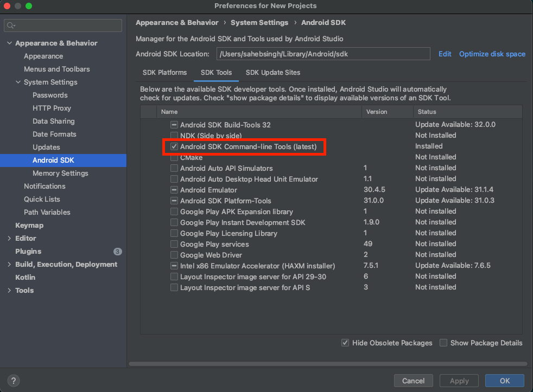Switch to the SDK Platforms tab

pyautogui.click(x=164, y=73)
